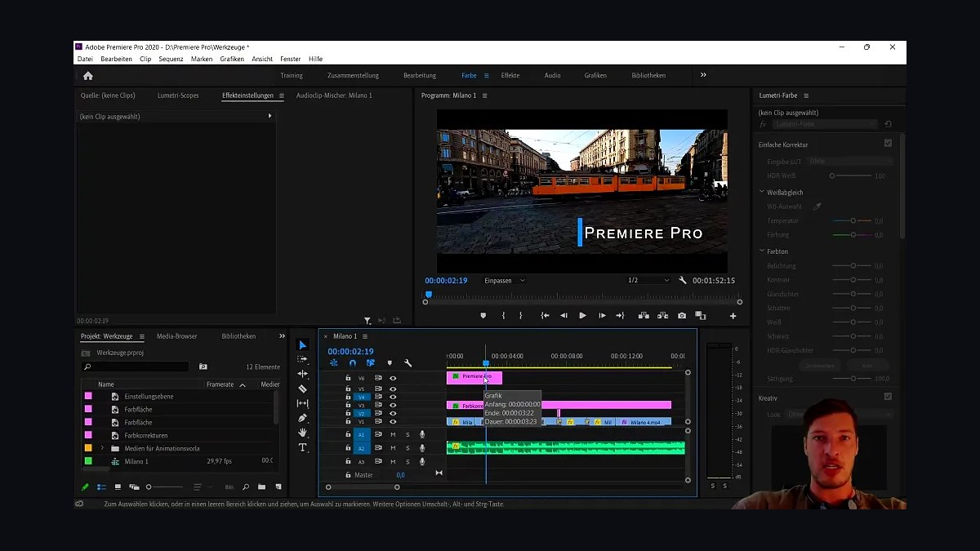Viewport: 980px width, 551px height.
Task: Select the Track Select Forward tool
Action: 302,359
